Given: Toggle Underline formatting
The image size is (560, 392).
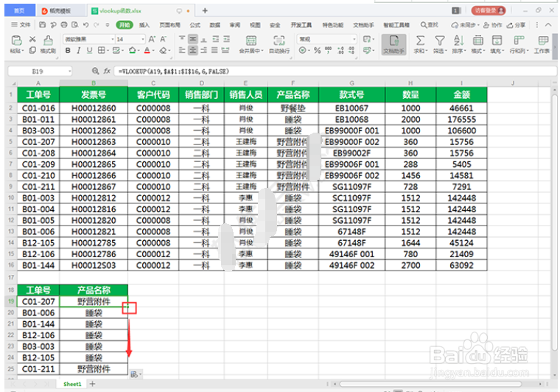Looking at the screenshot, I should [x=89, y=51].
